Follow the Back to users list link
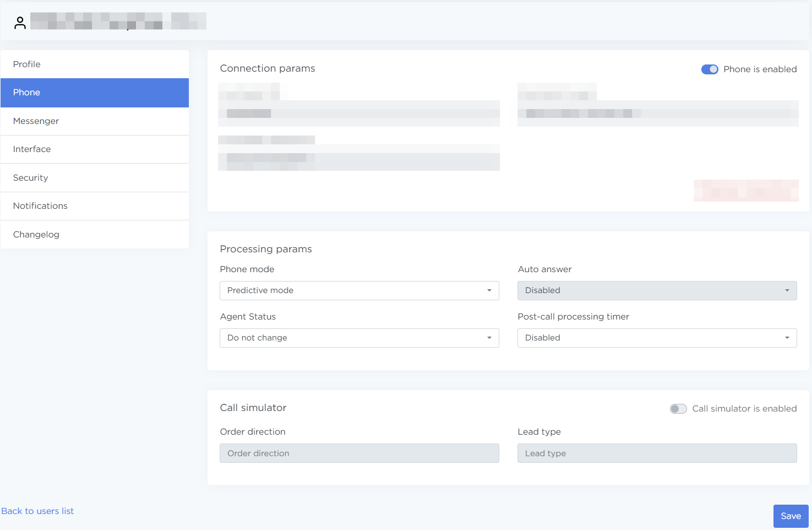 (x=37, y=511)
